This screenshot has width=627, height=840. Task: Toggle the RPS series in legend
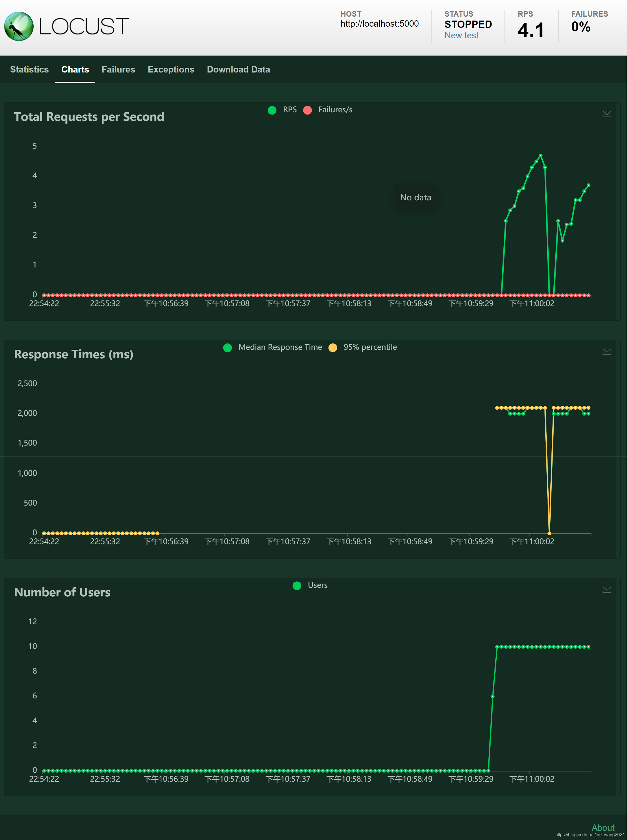tap(282, 110)
